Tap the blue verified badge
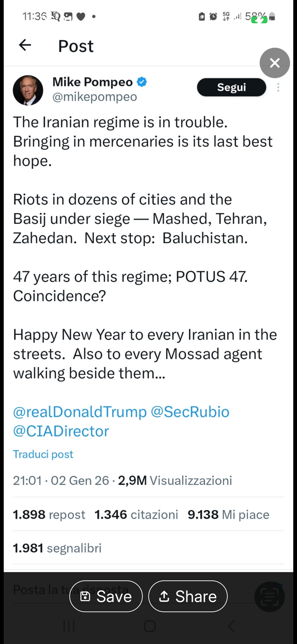Image resolution: width=297 pixels, height=644 pixels. click(142, 82)
